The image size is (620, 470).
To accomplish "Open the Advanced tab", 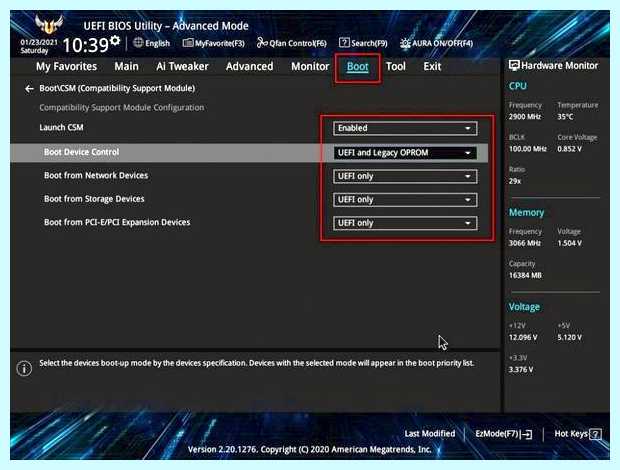I will coord(250,66).
